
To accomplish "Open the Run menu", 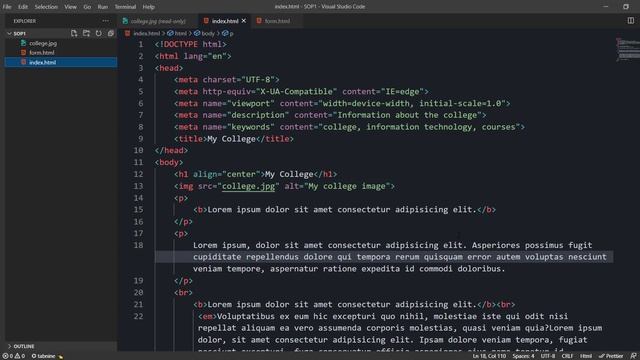I will coord(102,7).
